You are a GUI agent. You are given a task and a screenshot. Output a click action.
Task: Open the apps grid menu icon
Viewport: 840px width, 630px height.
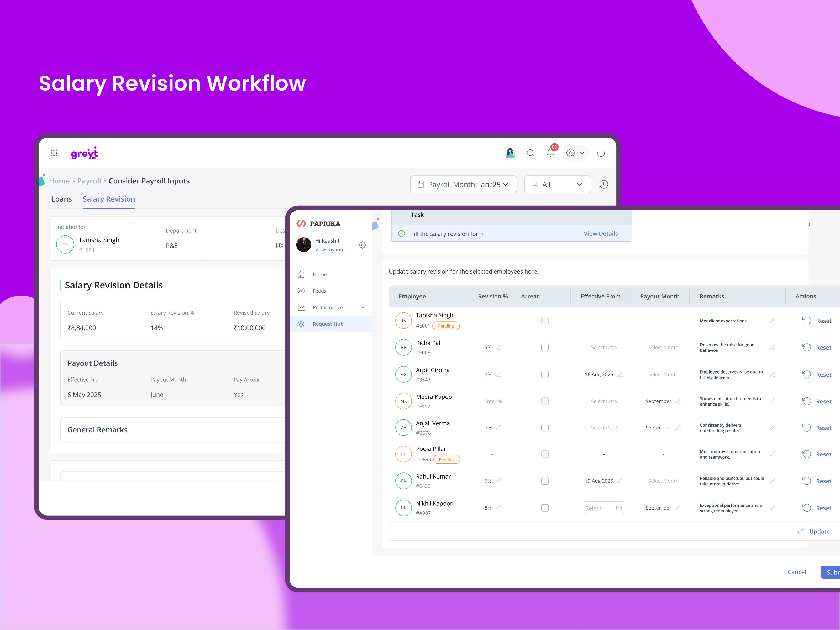[x=54, y=153]
